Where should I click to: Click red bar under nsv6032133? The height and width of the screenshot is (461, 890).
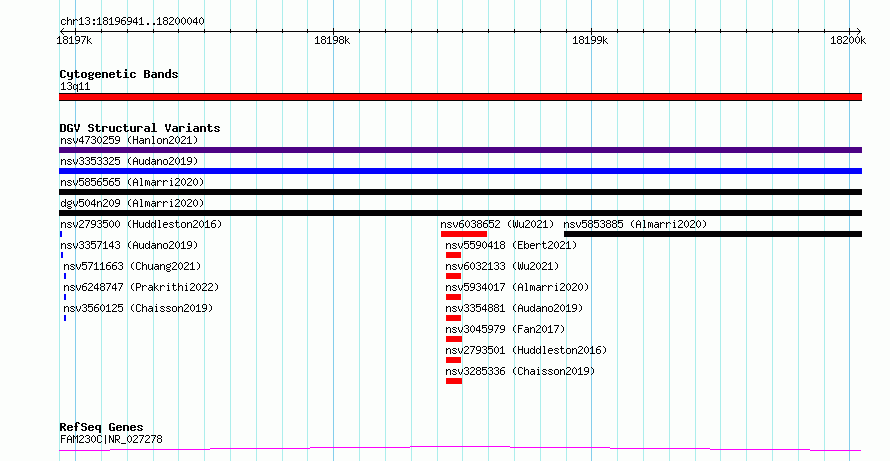pos(454,276)
